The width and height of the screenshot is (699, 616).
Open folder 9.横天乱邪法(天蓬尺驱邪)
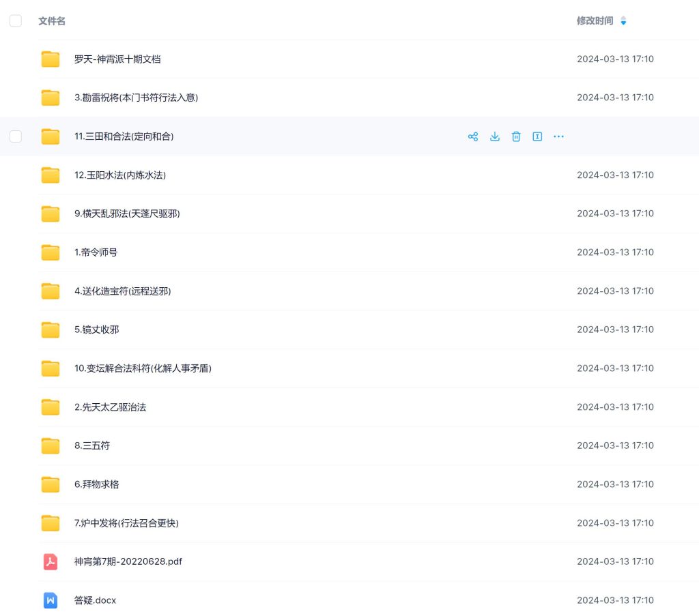127,214
